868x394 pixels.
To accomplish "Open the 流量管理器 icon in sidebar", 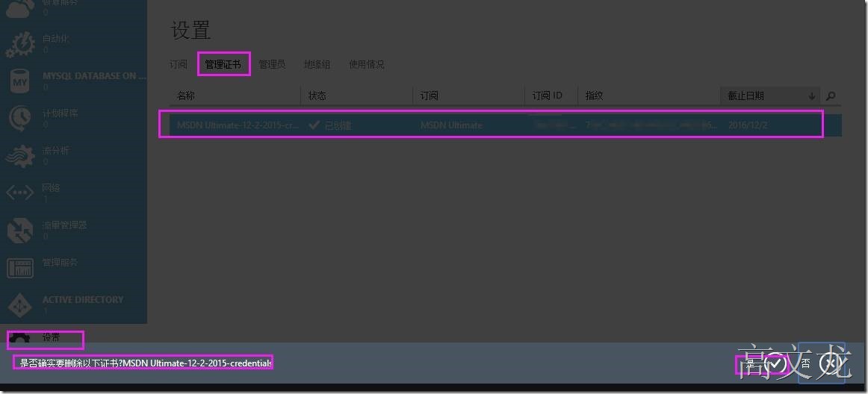I will coord(20,230).
